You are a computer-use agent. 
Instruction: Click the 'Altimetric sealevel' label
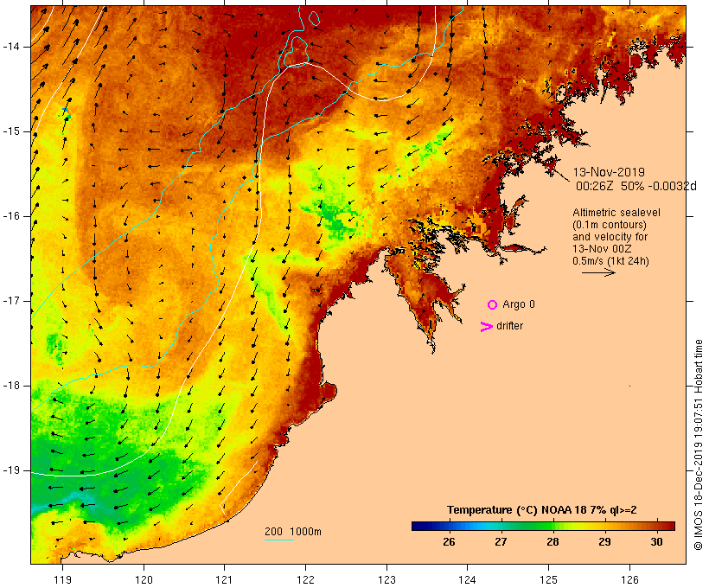click(616, 213)
